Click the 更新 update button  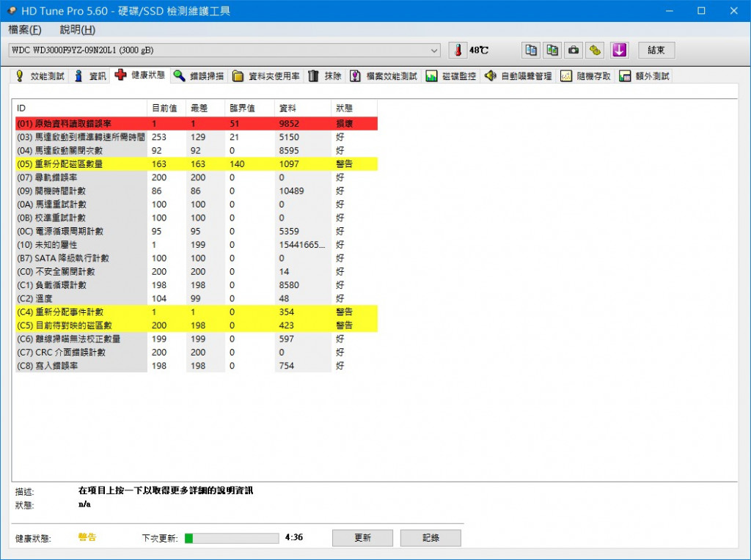362,538
